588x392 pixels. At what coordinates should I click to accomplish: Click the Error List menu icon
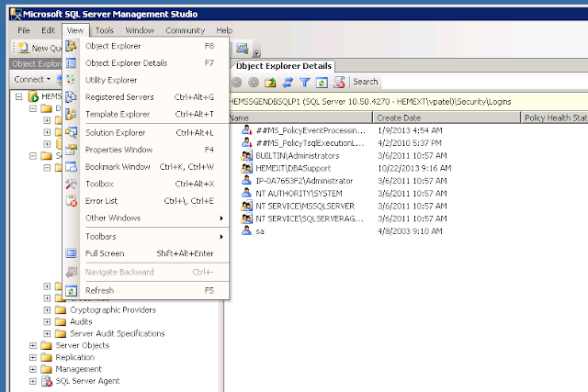[71, 201]
